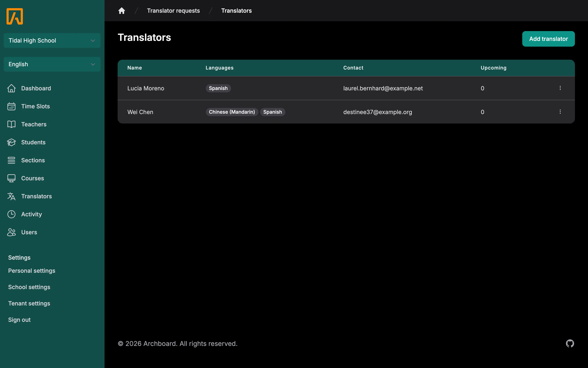The width and height of the screenshot is (588, 368).
Task: Click the Archboard logo icon
Action: point(14,16)
